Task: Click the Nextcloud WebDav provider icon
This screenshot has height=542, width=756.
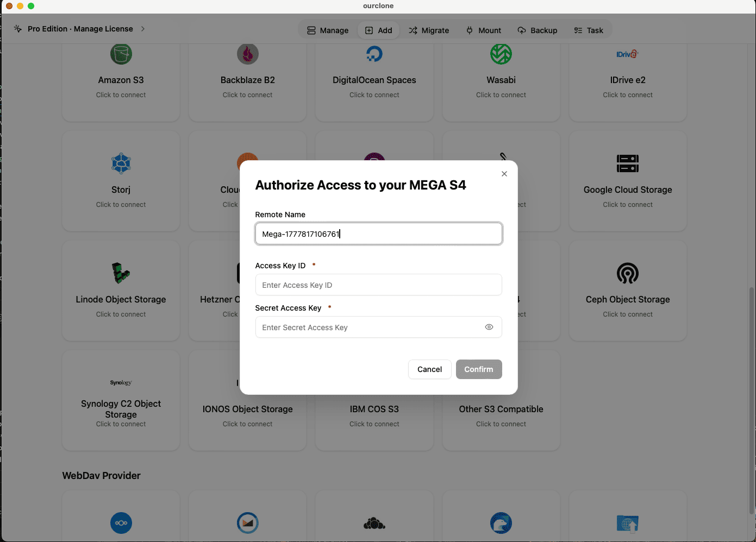Action: point(121,523)
